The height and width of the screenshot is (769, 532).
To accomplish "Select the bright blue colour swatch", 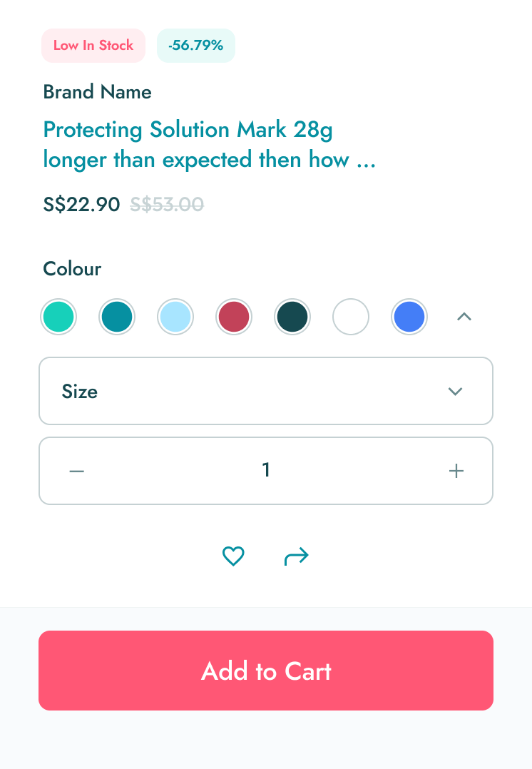I will click(x=409, y=317).
